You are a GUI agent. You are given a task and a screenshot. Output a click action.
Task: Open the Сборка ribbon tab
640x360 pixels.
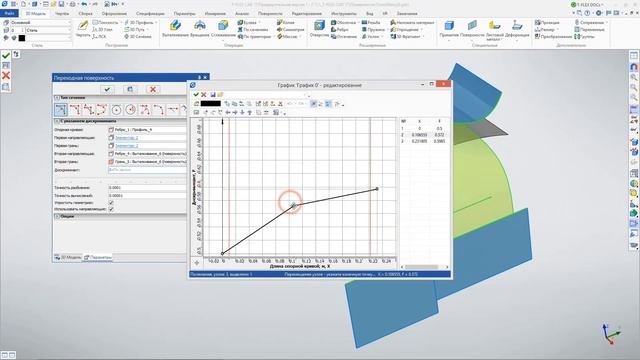pyautogui.click(x=85, y=13)
